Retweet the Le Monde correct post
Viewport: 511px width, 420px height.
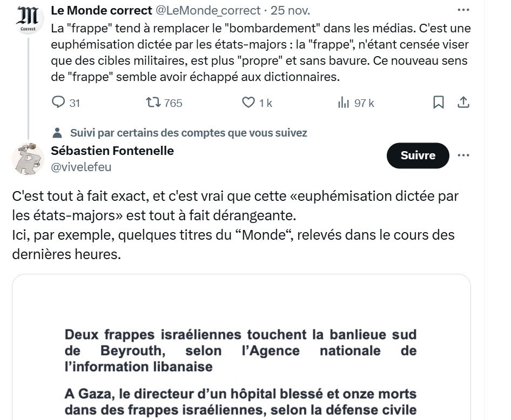[x=154, y=103]
